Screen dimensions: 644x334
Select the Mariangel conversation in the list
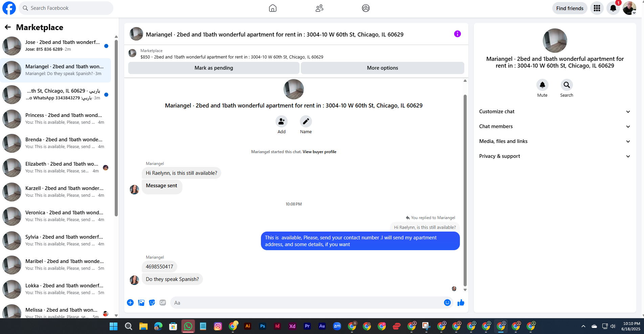coord(55,70)
